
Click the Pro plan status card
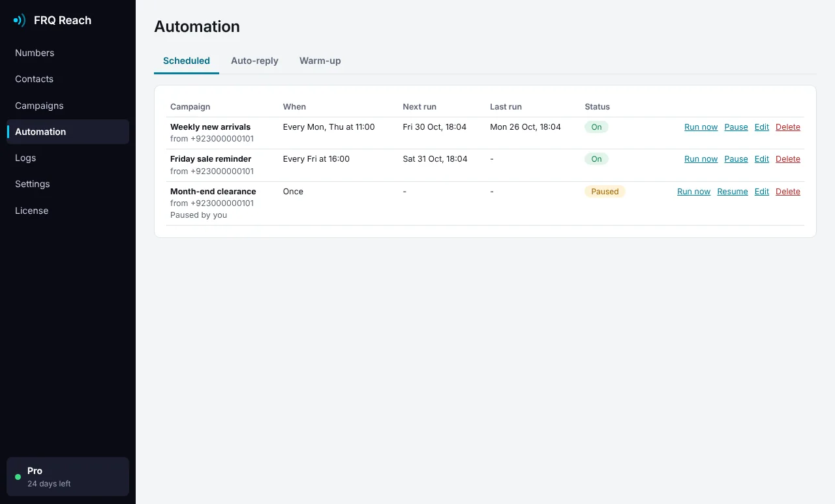[x=68, y=477]
